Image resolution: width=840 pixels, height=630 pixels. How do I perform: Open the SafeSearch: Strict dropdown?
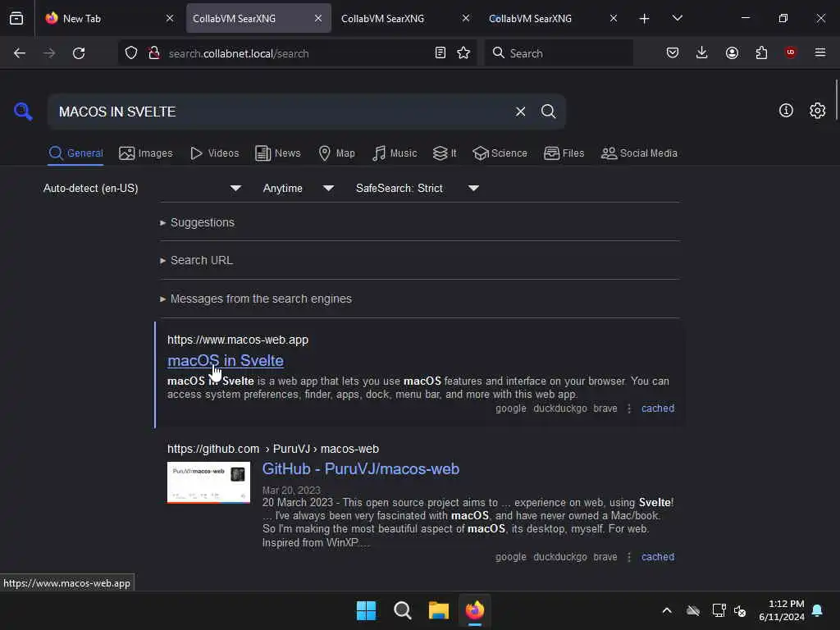coord(417,189)
